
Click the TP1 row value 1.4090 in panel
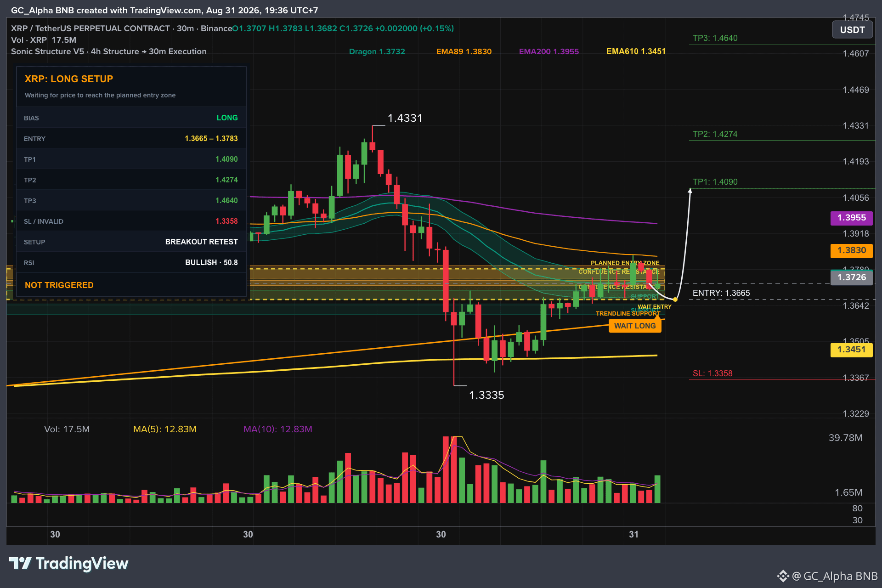point(226,159)
